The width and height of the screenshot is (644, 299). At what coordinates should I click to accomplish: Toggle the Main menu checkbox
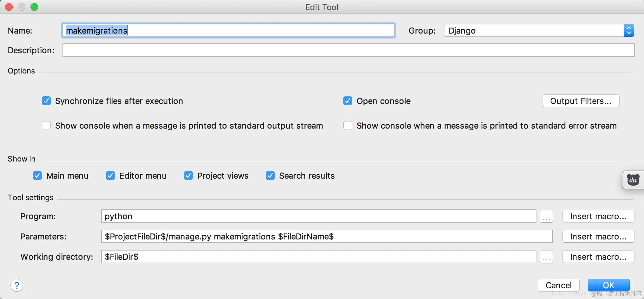tap(37, 175)
